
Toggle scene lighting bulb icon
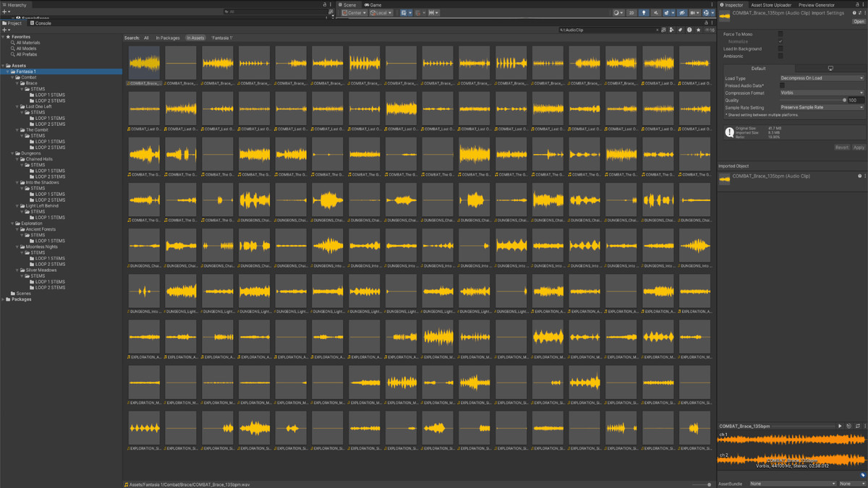coord(644,13)
